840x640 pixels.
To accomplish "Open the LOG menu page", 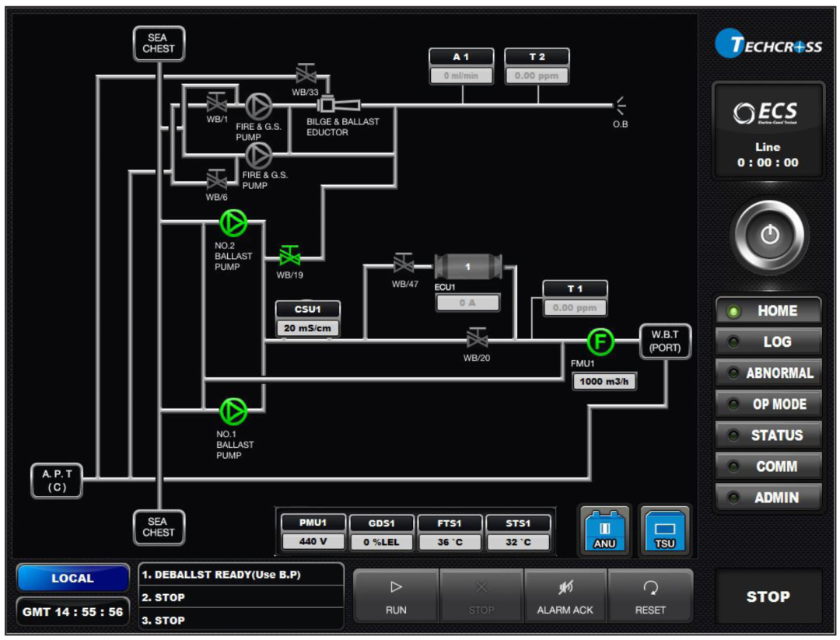I will tap(768, 342).
